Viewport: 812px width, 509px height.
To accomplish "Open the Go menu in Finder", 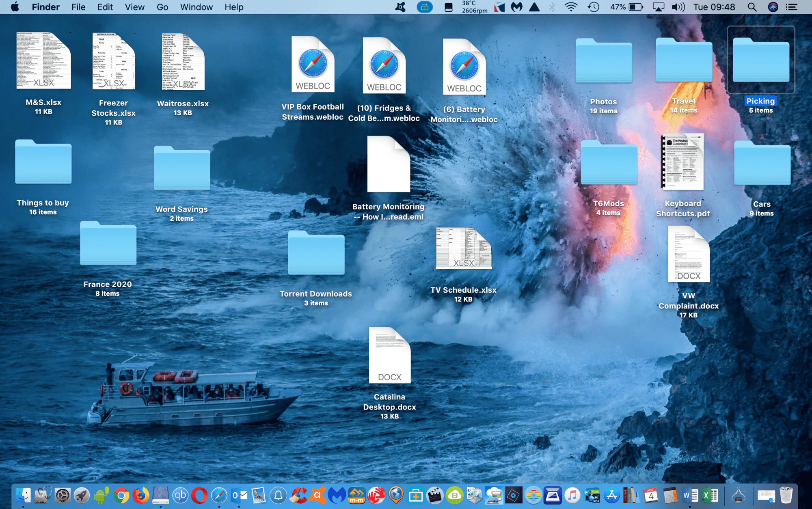I will pos(162,7).
